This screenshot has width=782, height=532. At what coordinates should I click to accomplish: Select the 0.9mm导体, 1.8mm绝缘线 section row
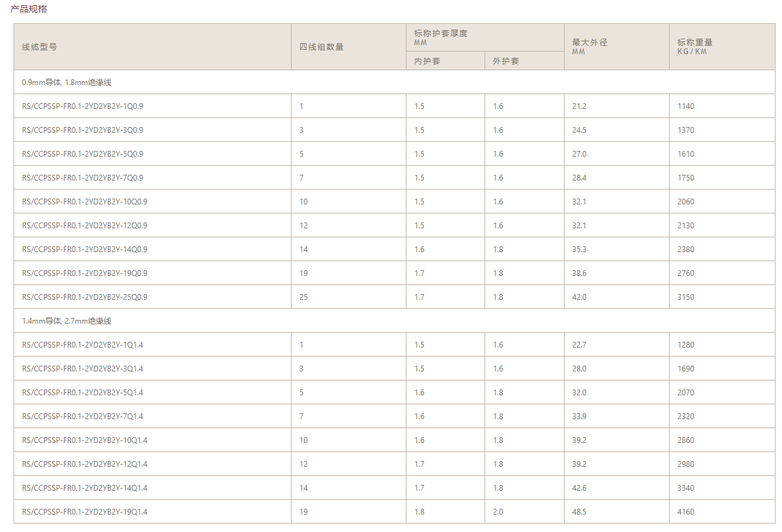click(x=67, y=83)
